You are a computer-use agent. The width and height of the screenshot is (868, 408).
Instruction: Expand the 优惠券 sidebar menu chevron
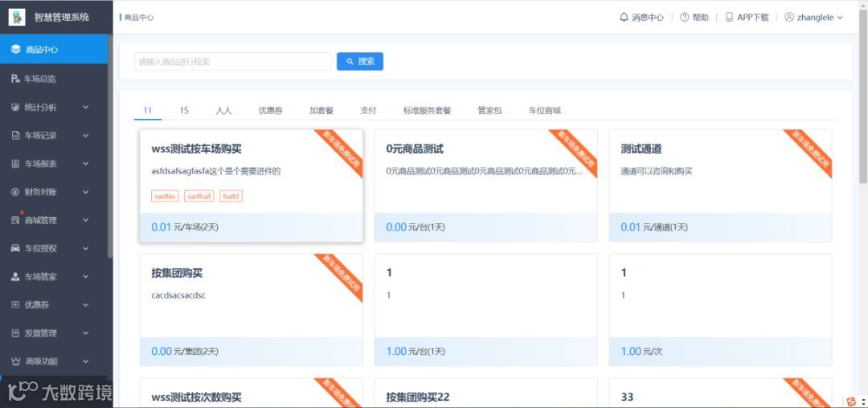pos(86,304)
